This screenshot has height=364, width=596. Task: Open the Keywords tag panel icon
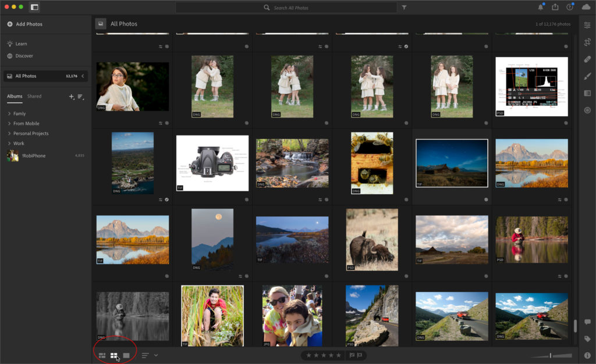587,338
